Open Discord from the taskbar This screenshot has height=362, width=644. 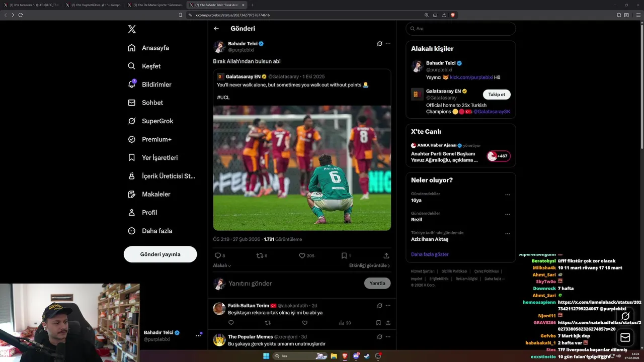point(356,356)
